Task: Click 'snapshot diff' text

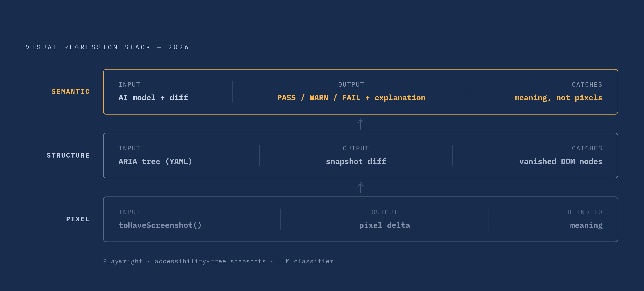Action: (x=356, y=161)
